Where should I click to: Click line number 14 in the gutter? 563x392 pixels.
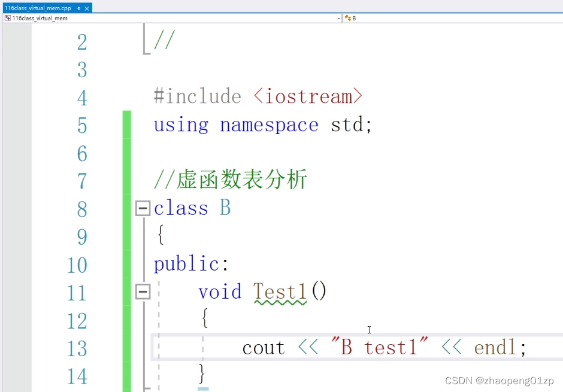click(x=77, y=376)
